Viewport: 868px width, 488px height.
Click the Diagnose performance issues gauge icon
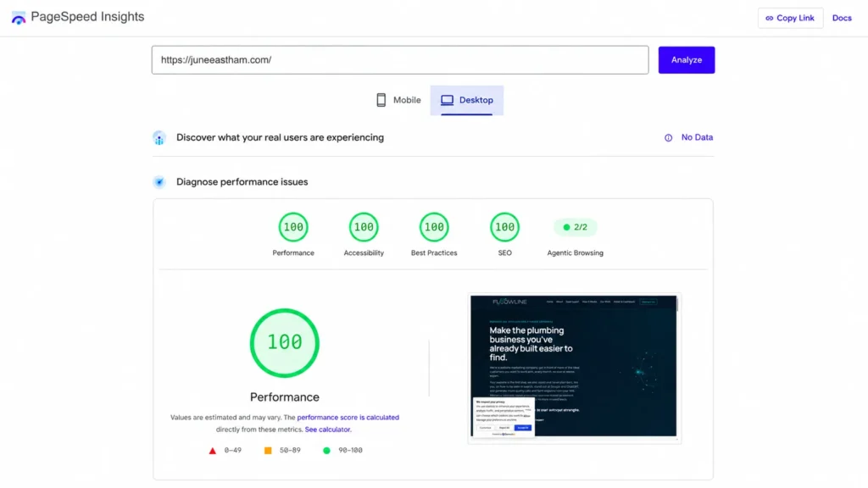(159, 182)
